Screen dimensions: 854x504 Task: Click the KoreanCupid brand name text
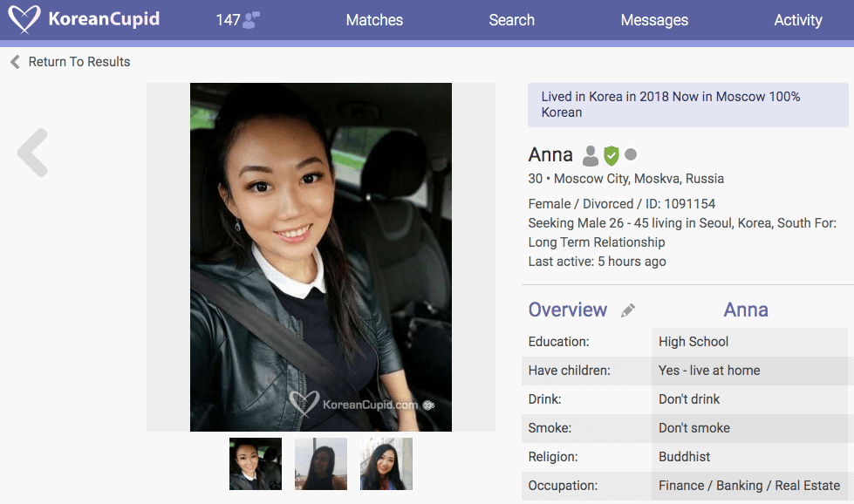[104, 19]
